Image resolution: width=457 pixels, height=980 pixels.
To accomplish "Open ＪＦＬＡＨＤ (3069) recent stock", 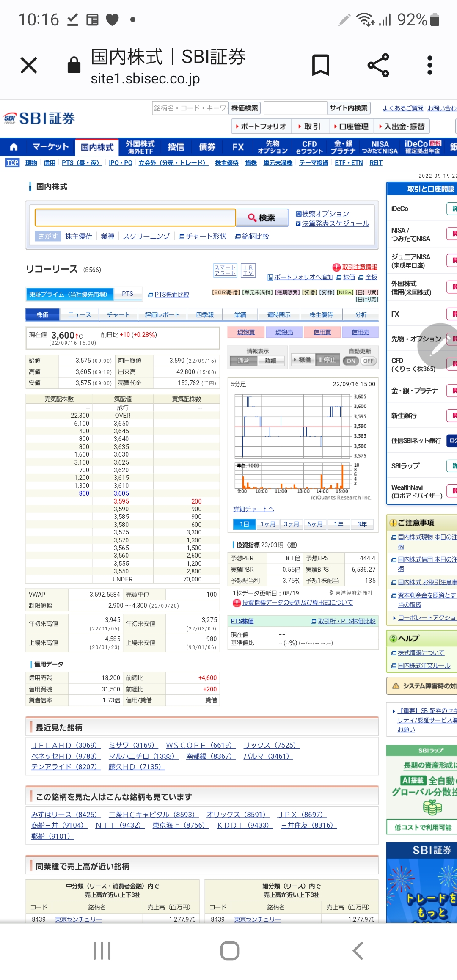I will (x=66, y=745).
